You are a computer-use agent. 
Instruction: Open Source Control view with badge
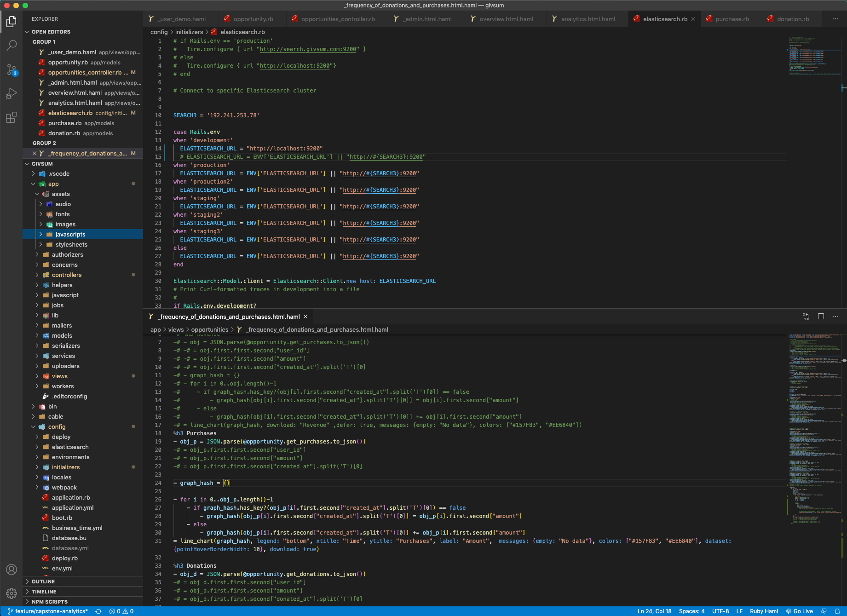pyautogui.click(x=12, y=70)
